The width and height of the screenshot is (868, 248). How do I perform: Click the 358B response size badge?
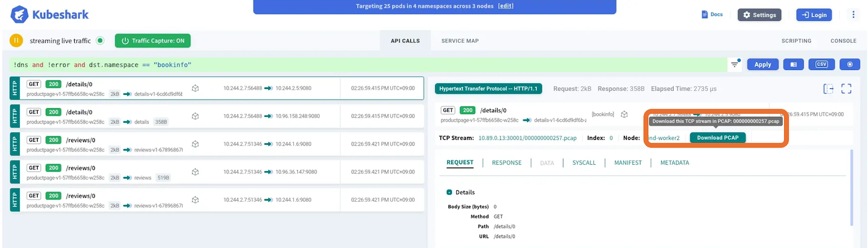click(x=160, y=122)
